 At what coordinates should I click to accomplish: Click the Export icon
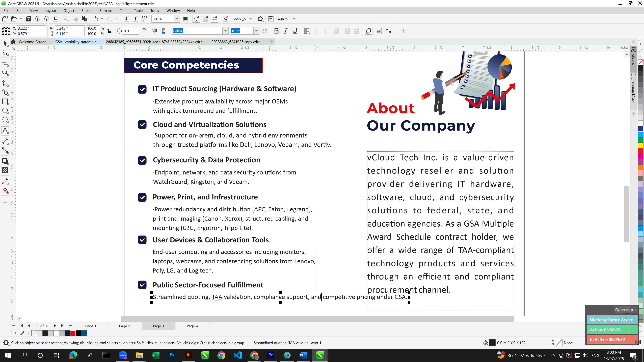135,19
